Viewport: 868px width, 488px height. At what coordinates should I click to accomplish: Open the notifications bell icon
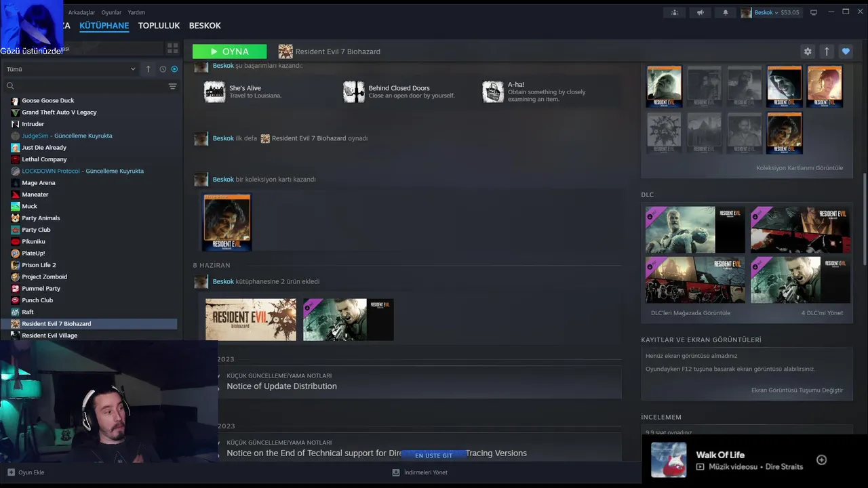[x=725, y=12]
